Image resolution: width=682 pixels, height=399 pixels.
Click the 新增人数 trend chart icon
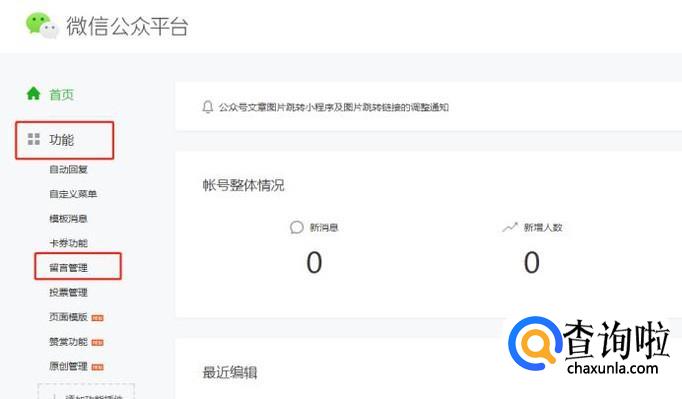(x=510, y=227)
